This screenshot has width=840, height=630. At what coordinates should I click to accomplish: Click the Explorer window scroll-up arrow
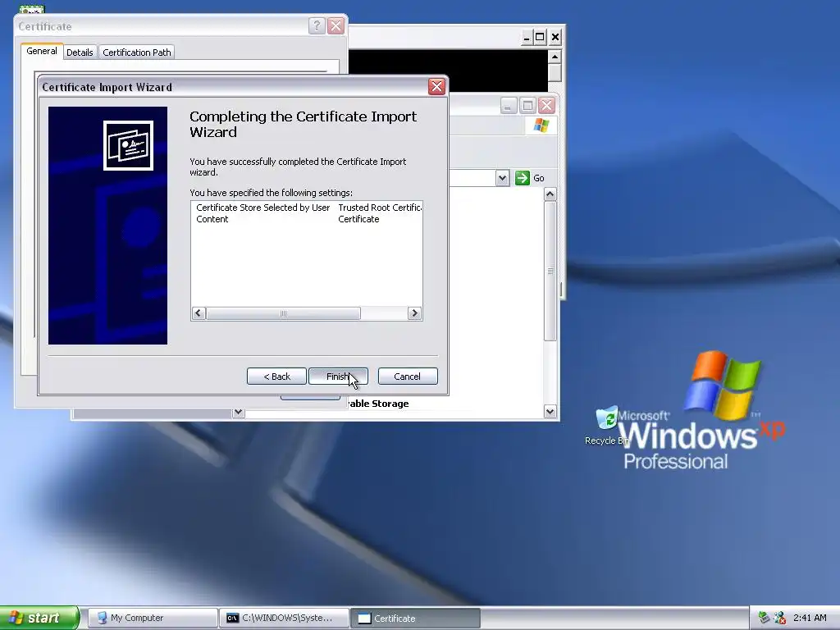(x=550, y=194)
